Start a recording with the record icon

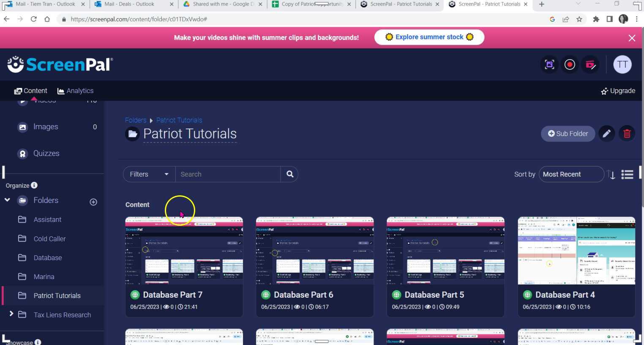point(570,65)
